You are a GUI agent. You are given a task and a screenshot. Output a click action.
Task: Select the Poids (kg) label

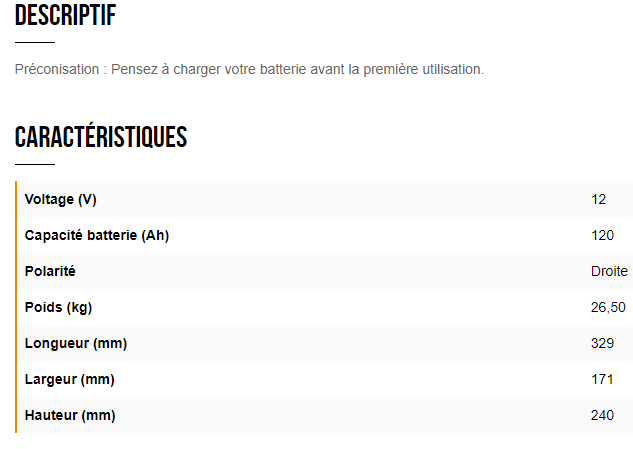click(58, 307)
